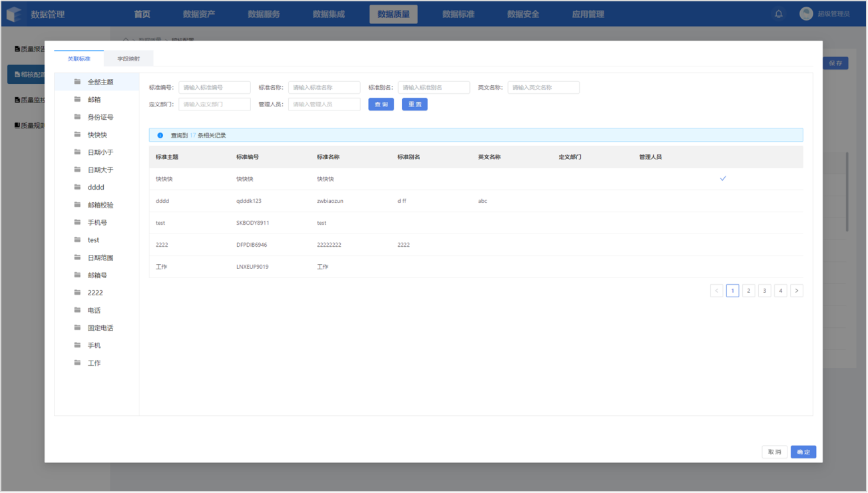Click folder icon beside 日期范围

click(x=78, y=257)
